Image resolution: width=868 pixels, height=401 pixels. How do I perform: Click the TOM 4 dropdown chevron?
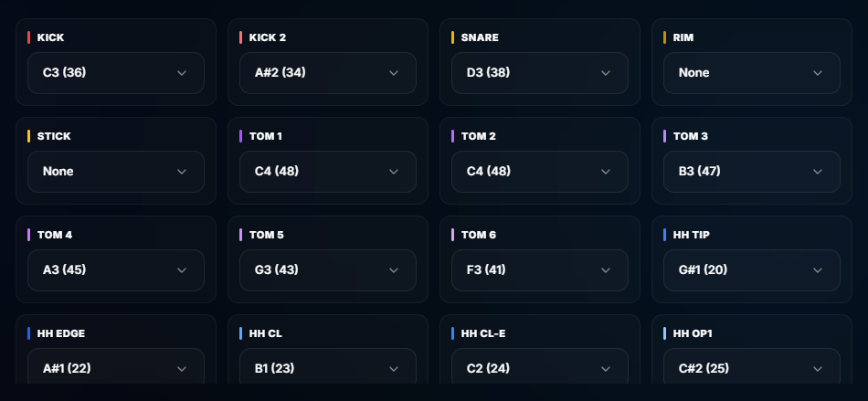[182, 270]
